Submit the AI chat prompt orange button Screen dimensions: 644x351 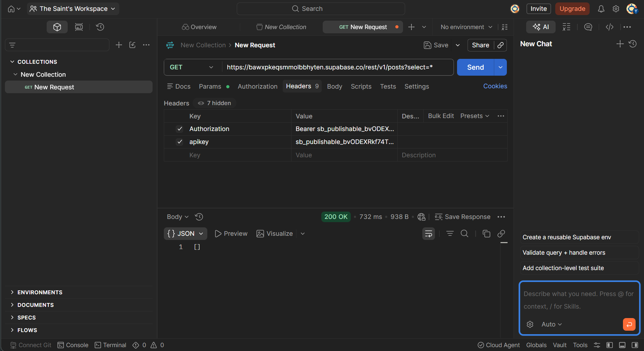click(629, 324)
